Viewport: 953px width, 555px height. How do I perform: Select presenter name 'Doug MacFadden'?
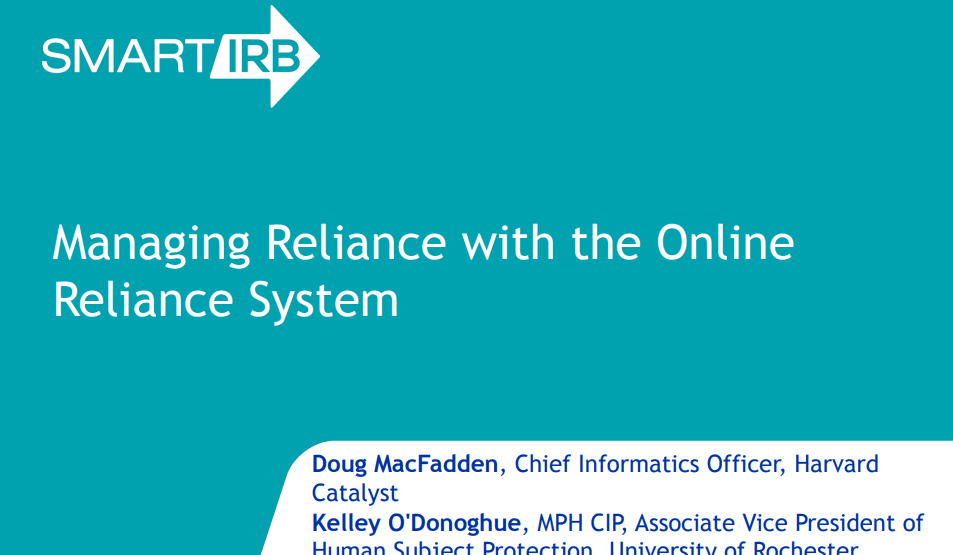tap(405, 464)
